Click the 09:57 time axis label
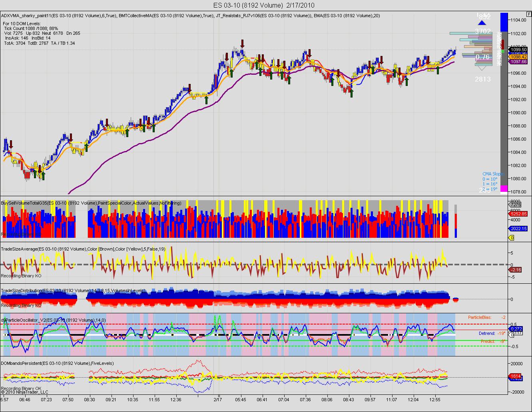Image resolution: width=532 pixels, height=412 pixels. point(370,399)
